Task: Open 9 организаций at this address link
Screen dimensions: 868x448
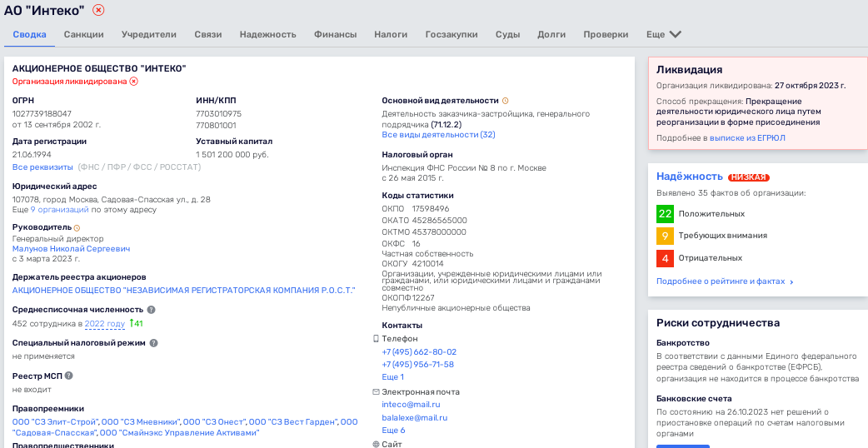Action: [59, 210]
